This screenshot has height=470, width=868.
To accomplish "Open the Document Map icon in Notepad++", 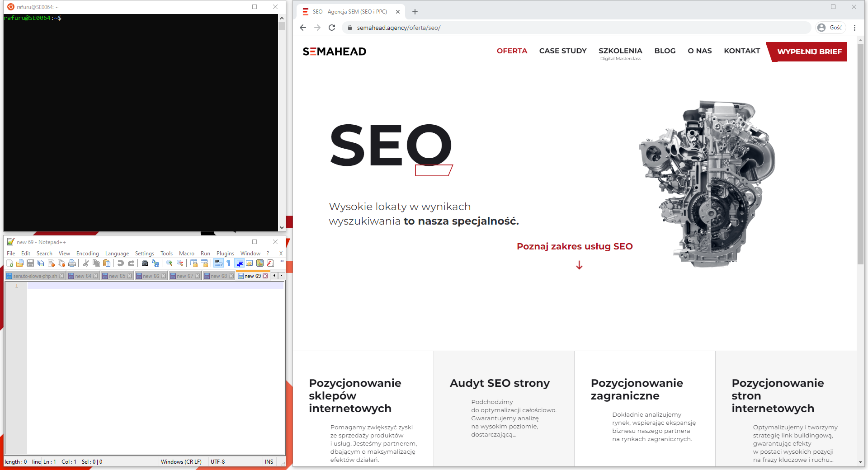I will (x=259, y=263).
